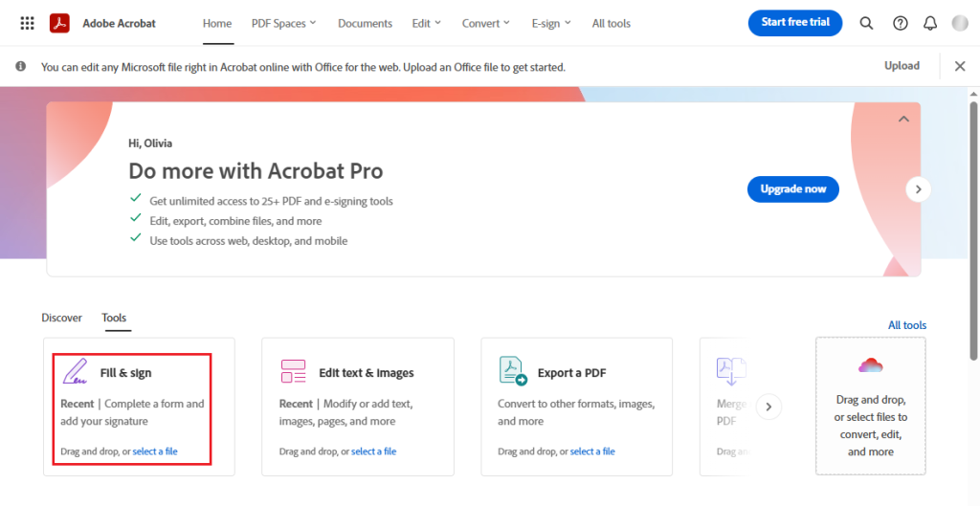
Task: Click the Do more with Acrobat Pro heading
Action: click(x=256, y=171)
